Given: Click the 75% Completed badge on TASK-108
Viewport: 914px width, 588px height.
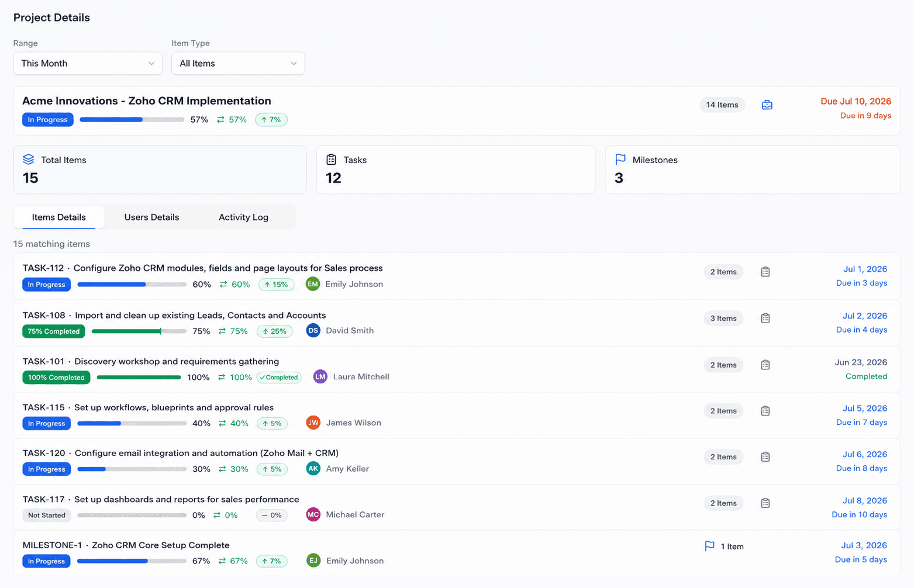Looking at the screenshot, I should tap(54, 331).
